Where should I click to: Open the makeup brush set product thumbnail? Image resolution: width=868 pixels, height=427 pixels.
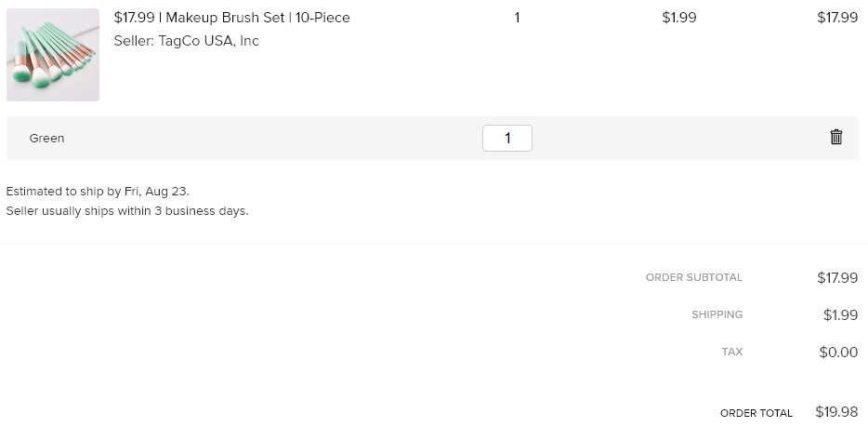53,55
